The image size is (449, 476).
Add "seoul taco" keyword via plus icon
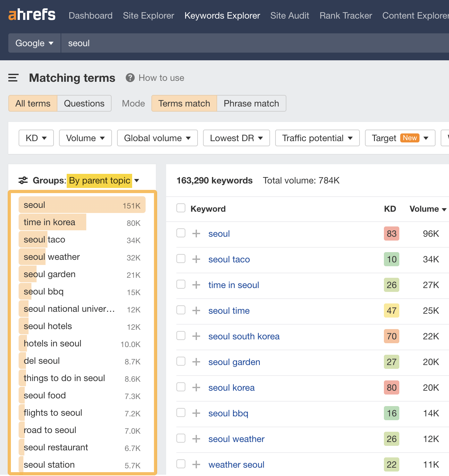tap(196, 259)
